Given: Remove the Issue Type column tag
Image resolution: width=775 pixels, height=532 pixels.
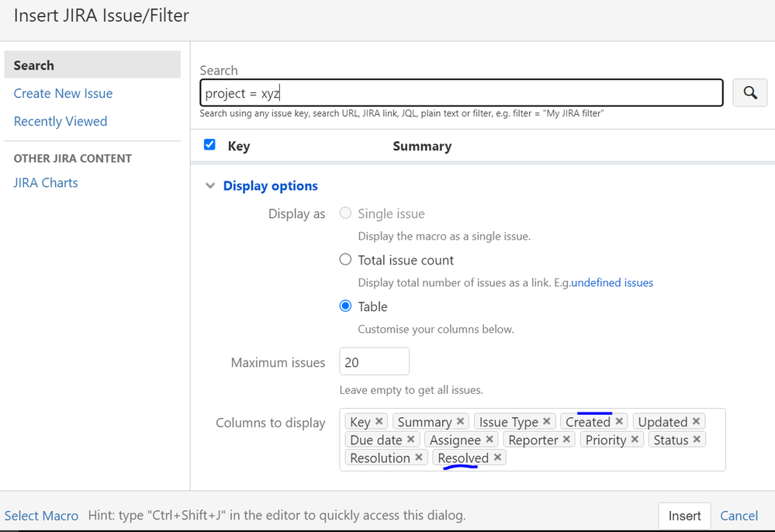Looking at the screenshot, I should pos(547,421).
